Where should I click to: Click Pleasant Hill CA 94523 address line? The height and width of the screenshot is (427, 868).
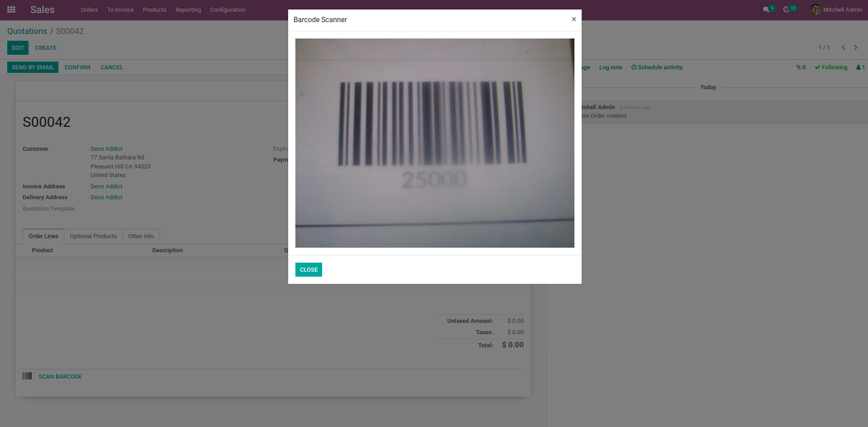[121, 167]
